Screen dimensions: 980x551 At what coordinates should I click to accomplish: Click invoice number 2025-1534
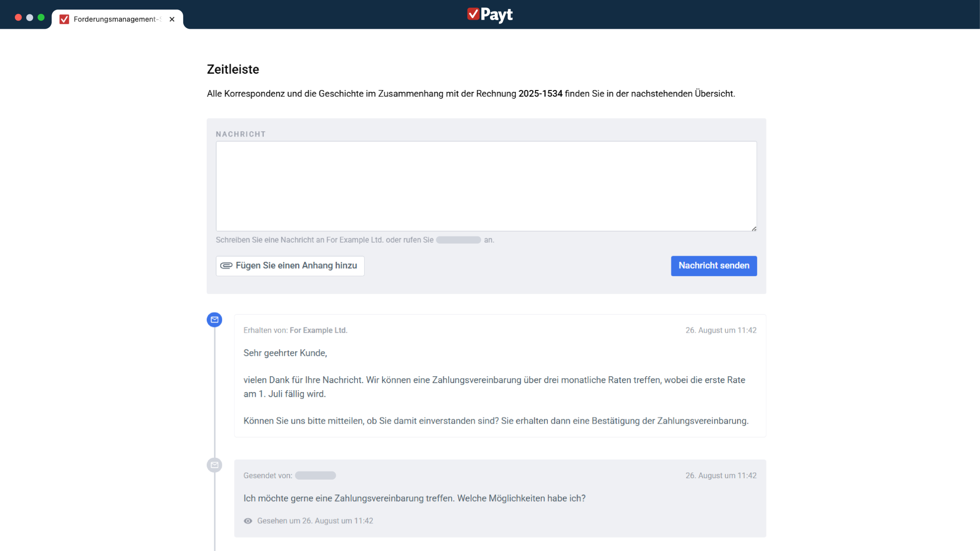540,94
